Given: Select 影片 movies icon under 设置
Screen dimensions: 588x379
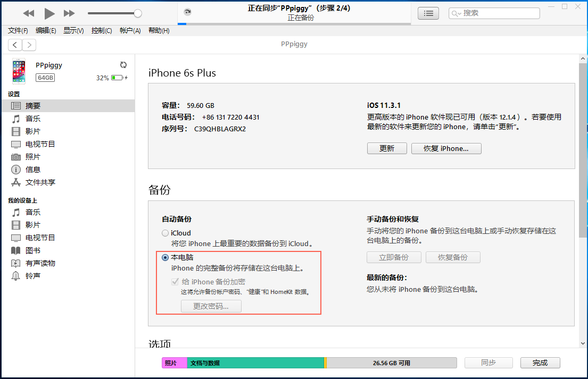Looking at the screenshot, I should tap(16, 131).
